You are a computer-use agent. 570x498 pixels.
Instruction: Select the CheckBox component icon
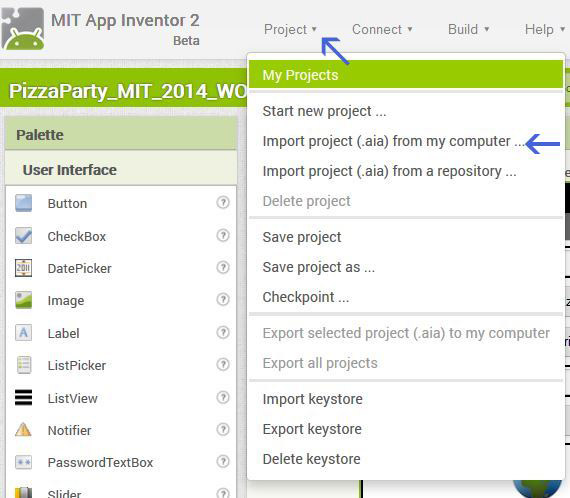click(23, 236)
